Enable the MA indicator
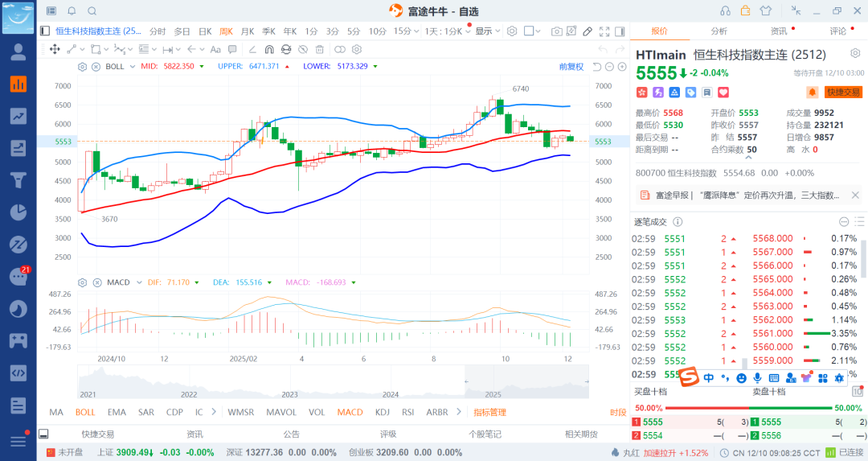This screenshot has height=461, width=868. tap(56, 412)
